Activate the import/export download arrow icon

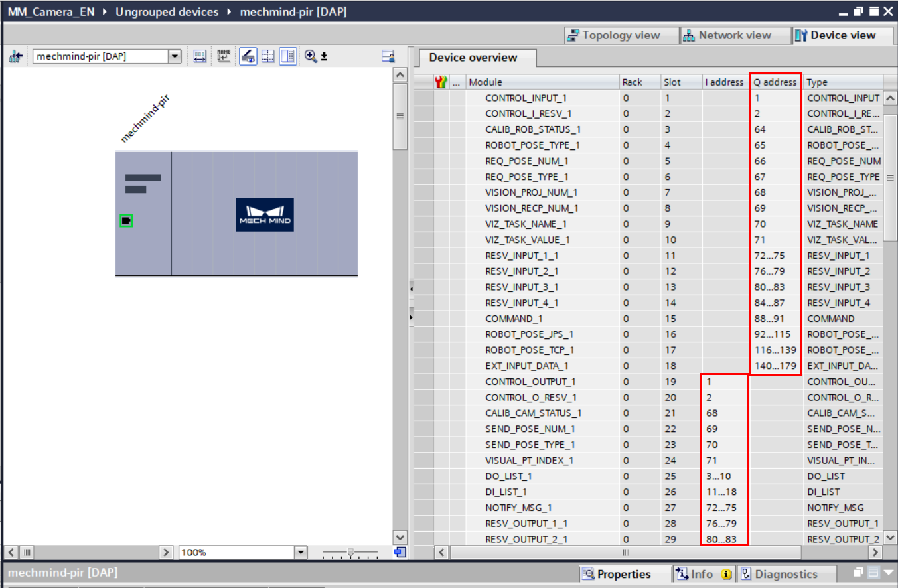(x=323, y=56)
